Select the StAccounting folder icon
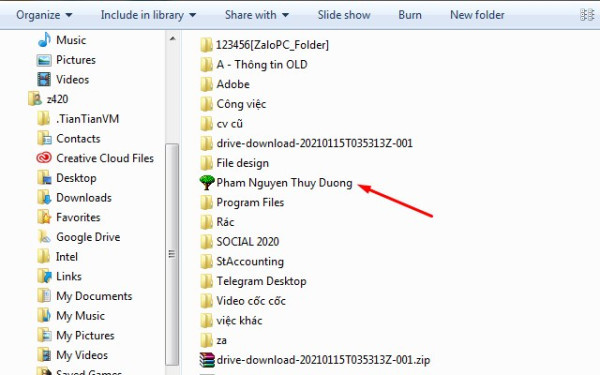This screenshot has width=600, height=375. 206,261
